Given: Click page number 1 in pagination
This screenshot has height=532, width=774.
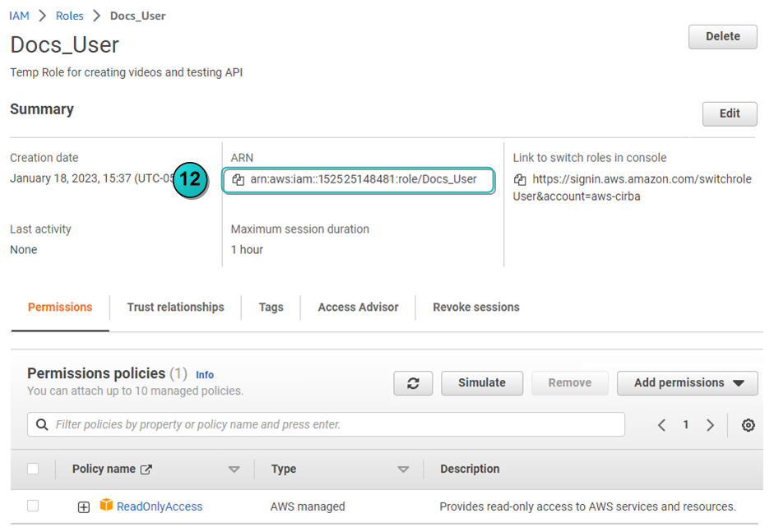Looking at the screenshot, I should pos(686,425).
